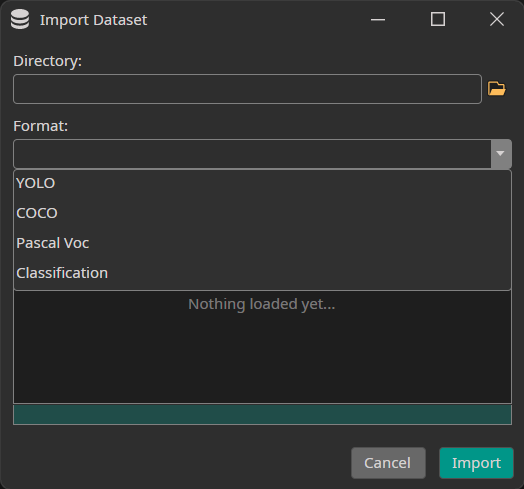
Task: Click the Cancel button
Action: click(x=388, y=463)
